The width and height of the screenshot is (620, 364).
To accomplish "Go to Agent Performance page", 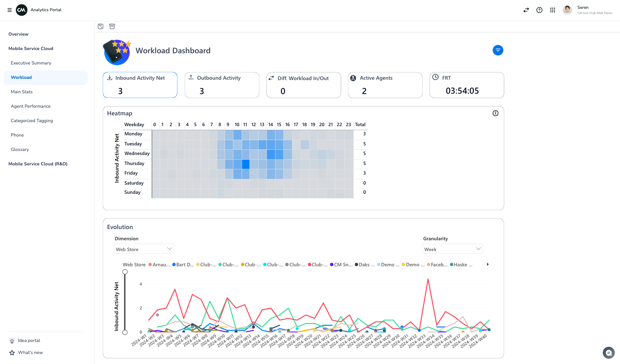I will click(x=31, y=106).
